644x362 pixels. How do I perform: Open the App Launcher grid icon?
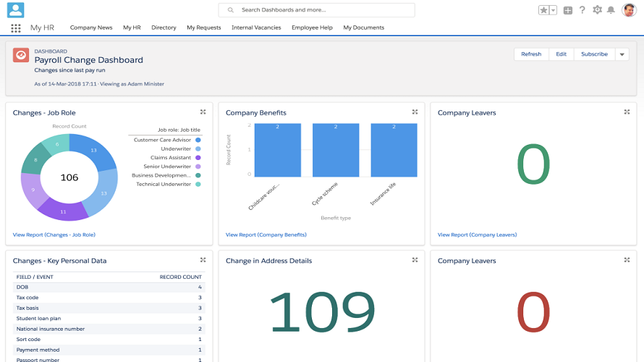[x=16, y=28]
